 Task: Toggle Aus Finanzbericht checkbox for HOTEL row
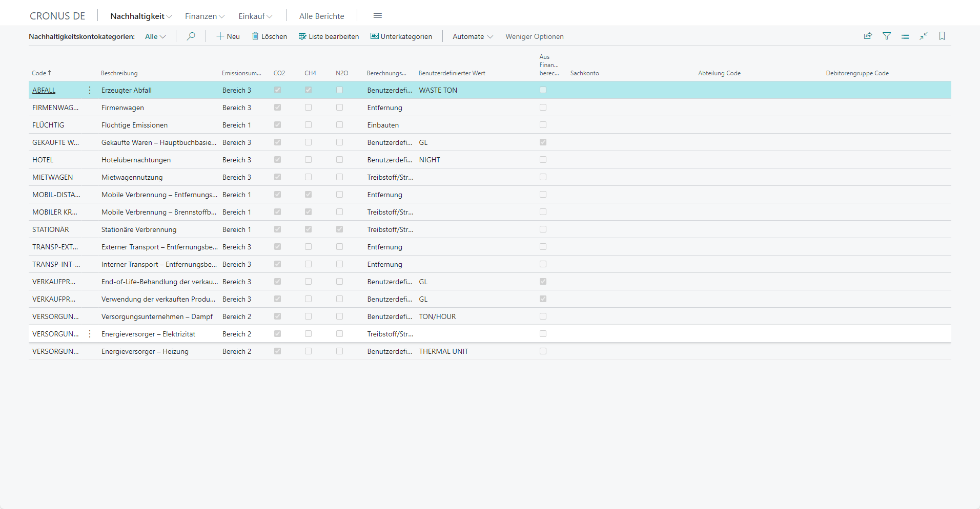pyautogui.click(x=543, y=160)
